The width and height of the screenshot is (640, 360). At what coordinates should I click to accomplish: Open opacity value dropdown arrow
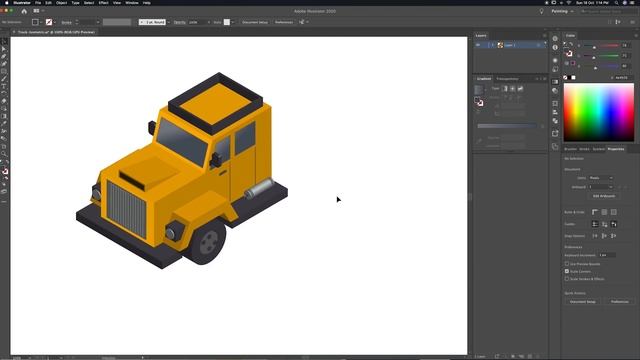point(209,22)
